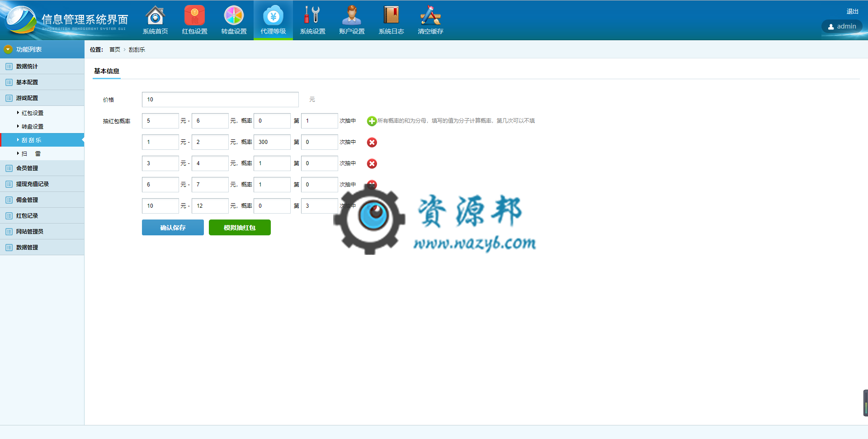Click list icon beside 提现充值记录
Viewport: 868px width, 439px height.
9,184
